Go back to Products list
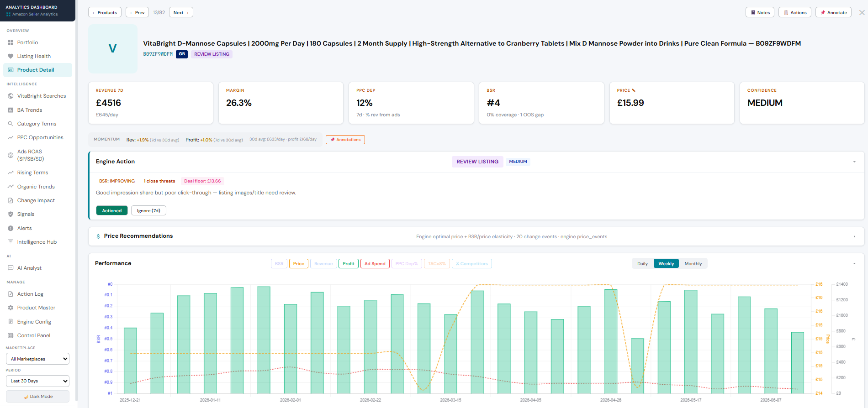 105,12
